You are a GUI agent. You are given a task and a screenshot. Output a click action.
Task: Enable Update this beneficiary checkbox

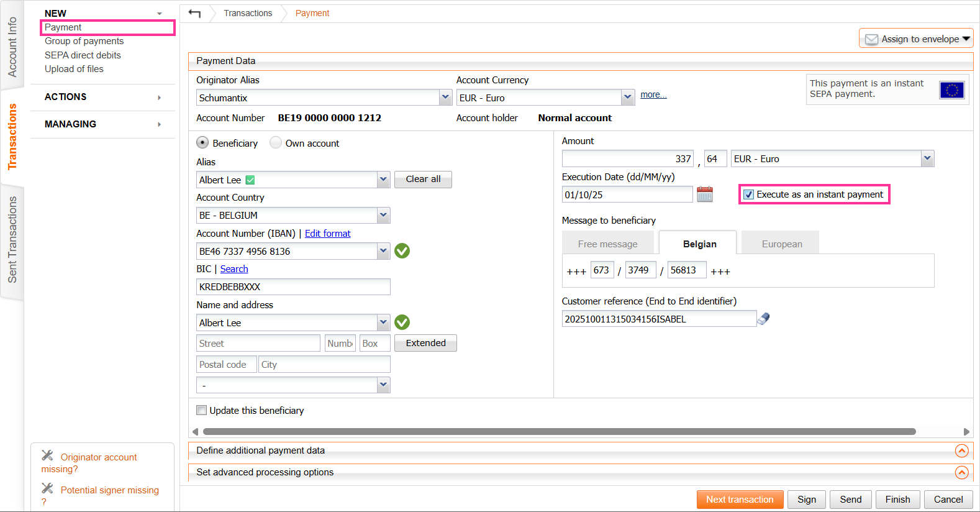tap(202, 410)
